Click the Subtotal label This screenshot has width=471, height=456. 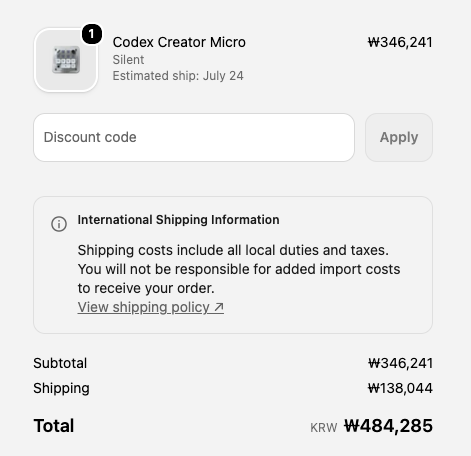[60, 363]
